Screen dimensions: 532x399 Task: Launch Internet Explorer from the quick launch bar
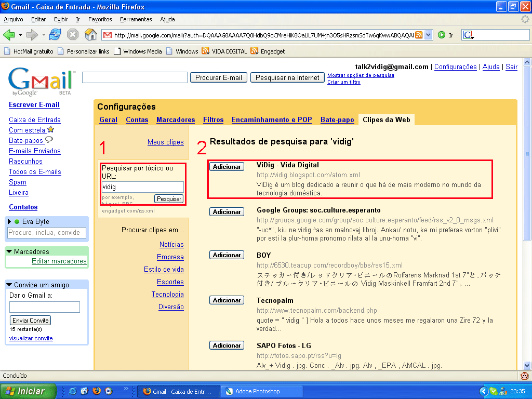(x=73, y=391)
